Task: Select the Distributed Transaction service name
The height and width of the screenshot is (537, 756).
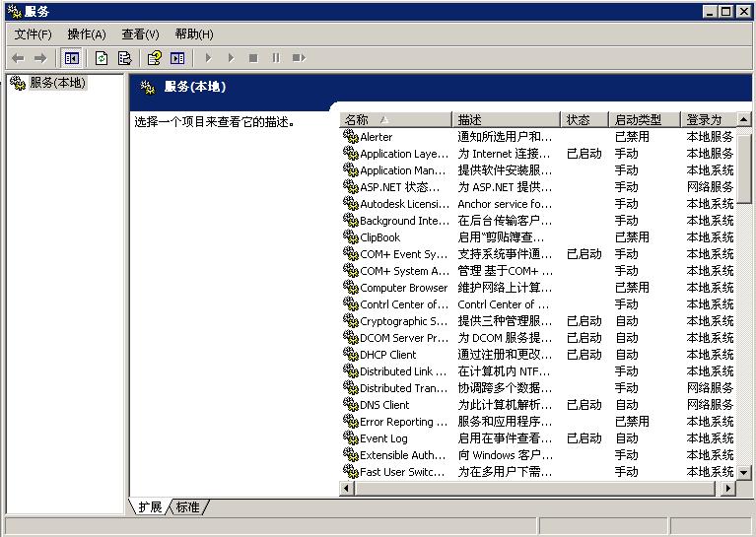Action: point(403,388)
